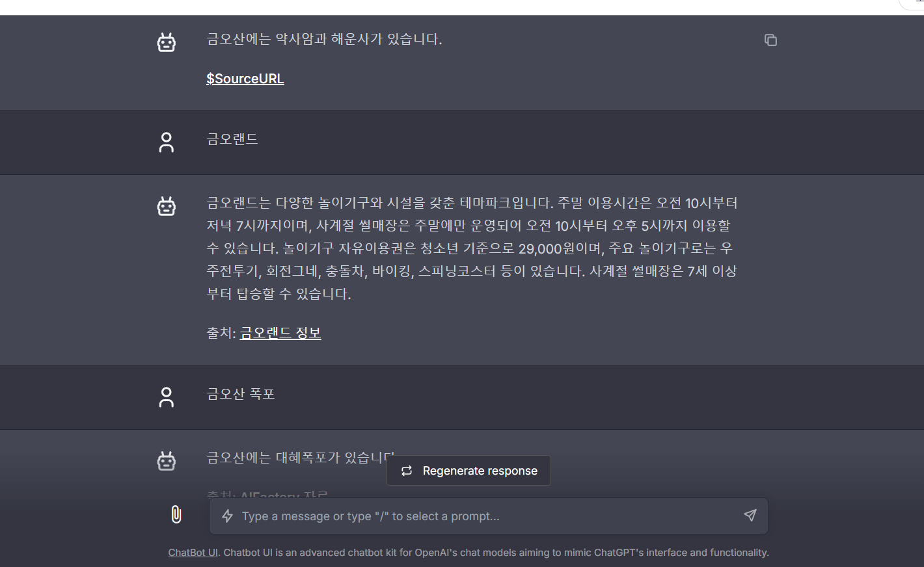
Task: Click the user avatar beside 금오랜드 message
Action: tap(167, 142)
